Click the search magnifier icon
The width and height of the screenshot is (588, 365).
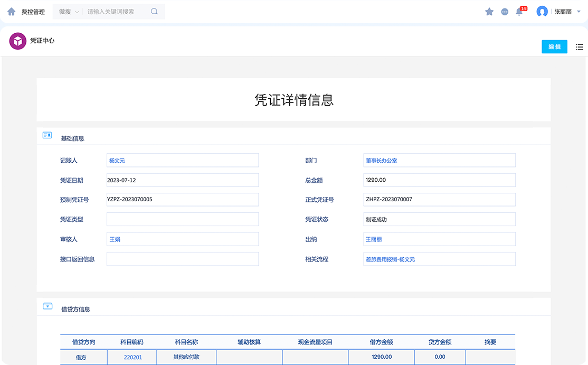pos(154,12)
